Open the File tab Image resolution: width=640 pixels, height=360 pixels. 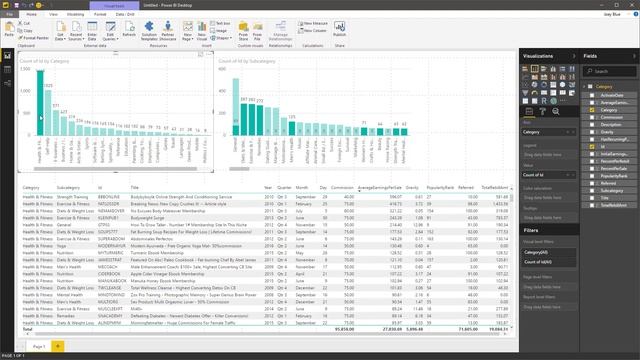9,14
